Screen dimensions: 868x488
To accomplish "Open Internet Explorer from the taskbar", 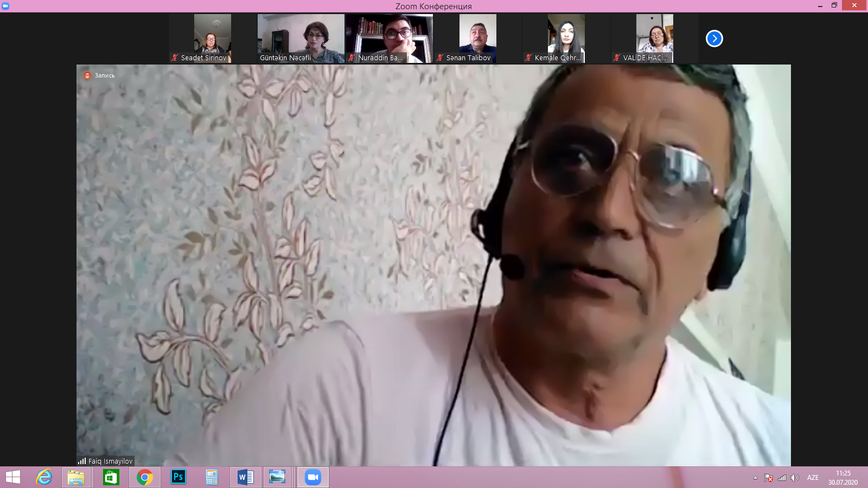I will click(44, 477).
